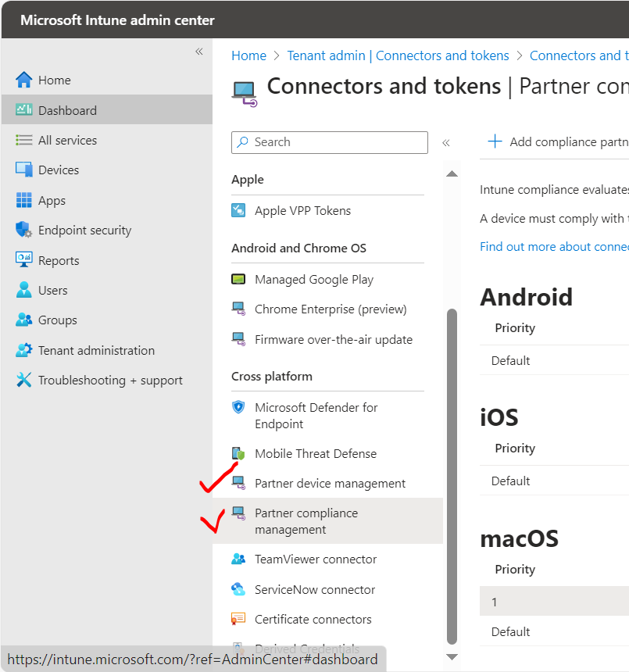Viewport: 629px width, 672px height.
Task: Click the Partner compliance management icon
Action: coord(238,513)
